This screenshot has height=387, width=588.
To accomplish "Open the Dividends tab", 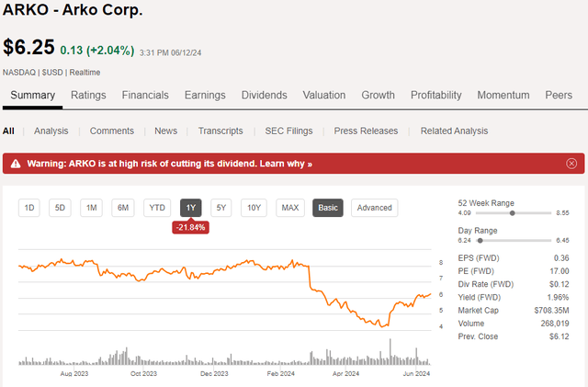I will coord(265,95).
